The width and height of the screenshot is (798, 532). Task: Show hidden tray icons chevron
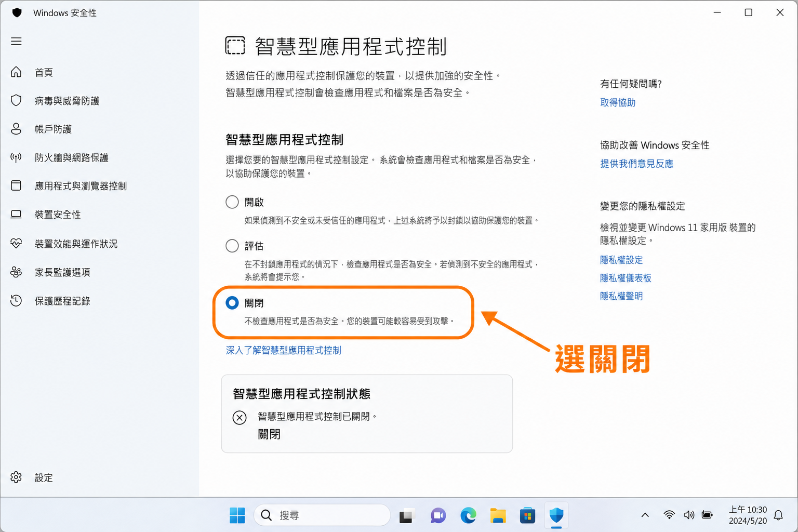pos(645,515)
